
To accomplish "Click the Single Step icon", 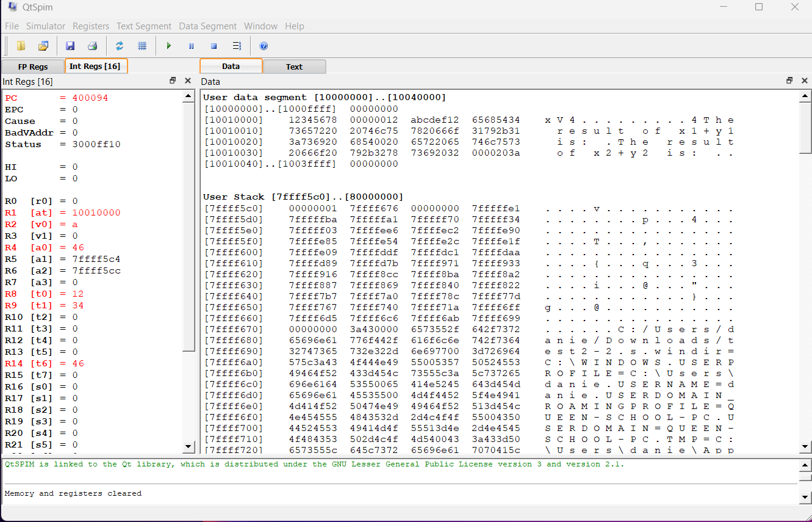I will click(x=237, y=46).
